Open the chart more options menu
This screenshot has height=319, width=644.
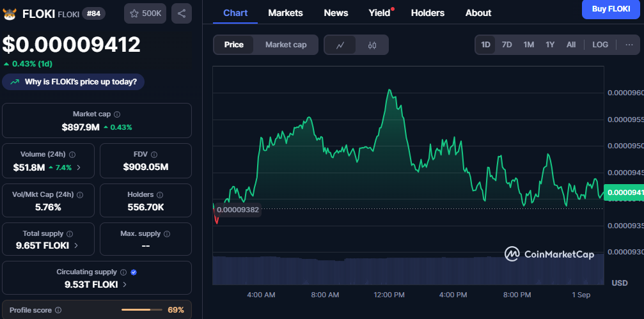(x=629, y=45)
